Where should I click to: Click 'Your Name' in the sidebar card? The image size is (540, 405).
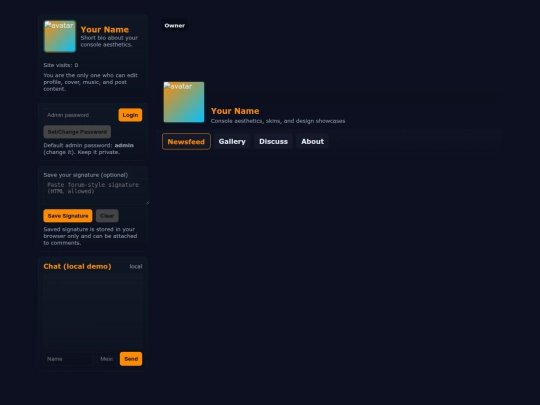click(x=105, y=30)
